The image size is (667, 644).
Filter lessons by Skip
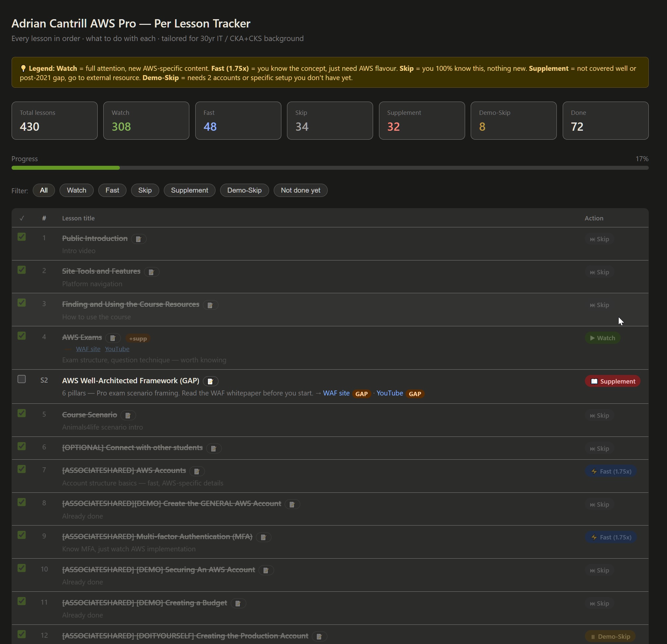(145, 190)
